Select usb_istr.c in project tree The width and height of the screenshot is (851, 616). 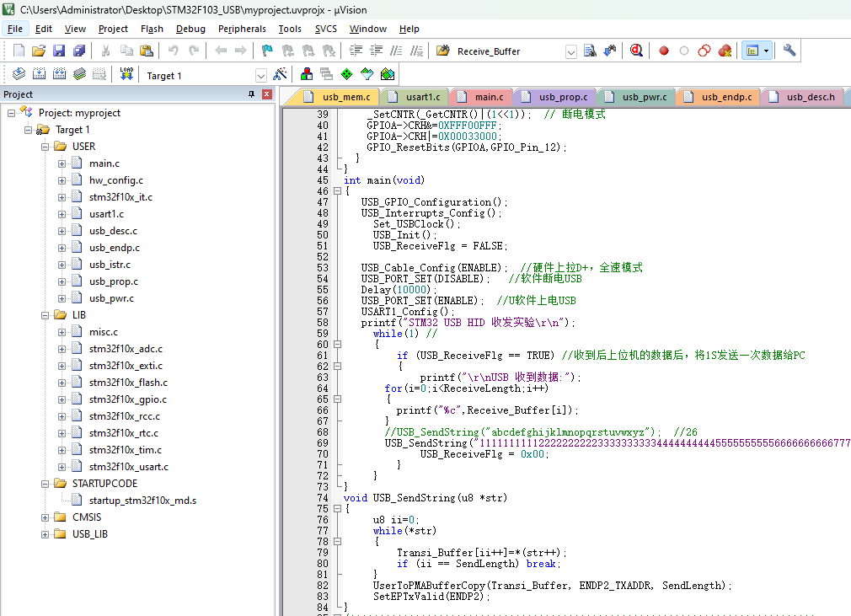coord(110,265)
